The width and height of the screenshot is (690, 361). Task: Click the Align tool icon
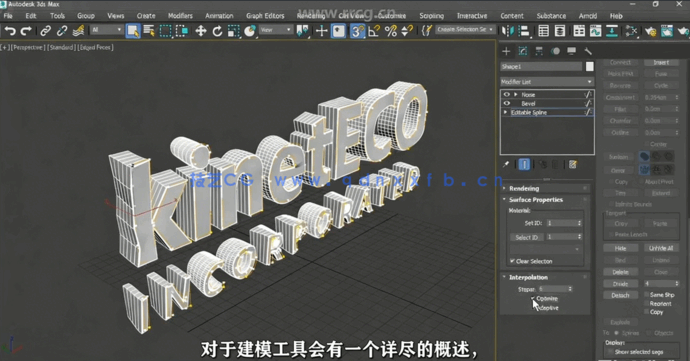click(524, 31)
